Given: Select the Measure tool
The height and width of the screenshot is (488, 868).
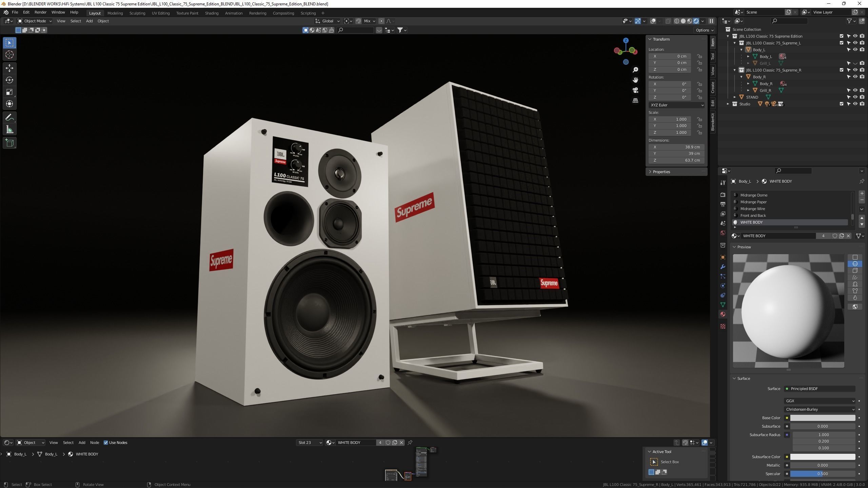Looking at the screenshot, I should [x=9, y=129].
